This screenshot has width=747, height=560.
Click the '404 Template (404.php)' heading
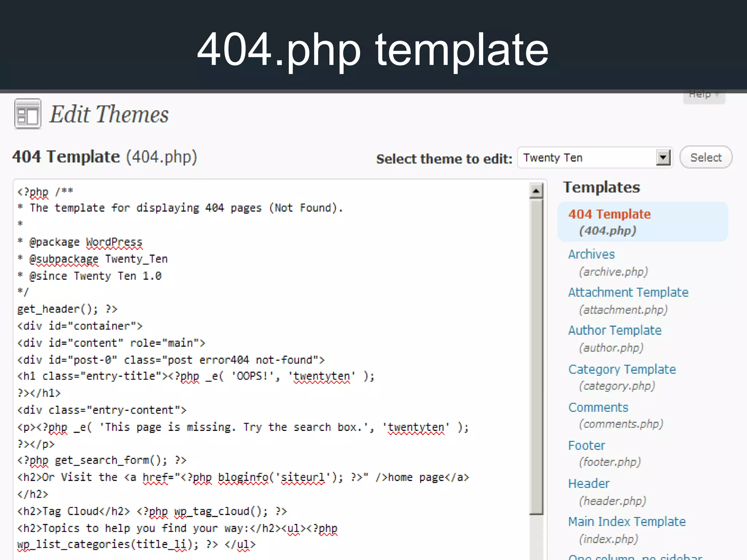(x=105, y=157)
